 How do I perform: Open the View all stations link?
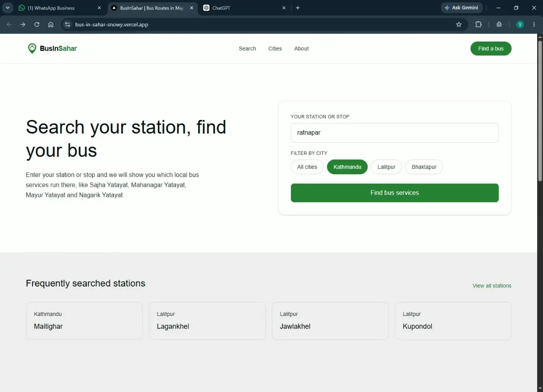point(492,286)
